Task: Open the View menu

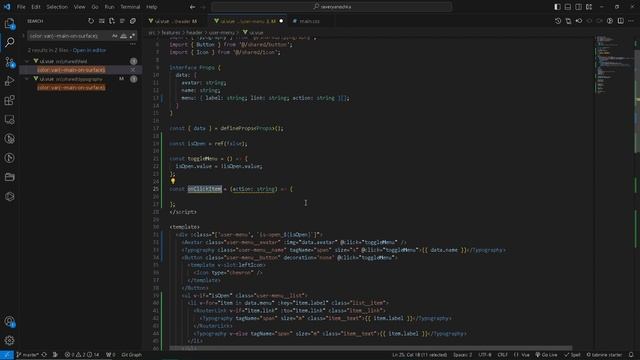Action: coord(80,7)
